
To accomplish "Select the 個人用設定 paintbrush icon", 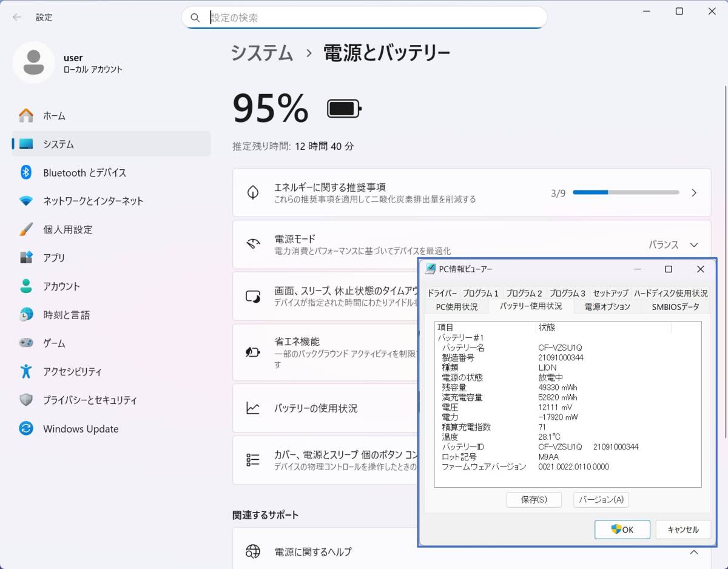I will tap(26, 229).
